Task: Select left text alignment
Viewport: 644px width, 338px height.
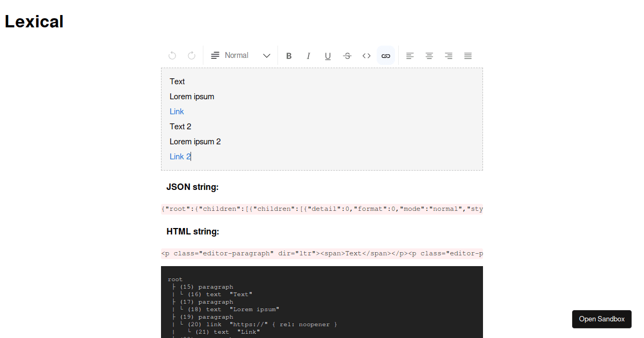Action: click(x=409, y=55)
